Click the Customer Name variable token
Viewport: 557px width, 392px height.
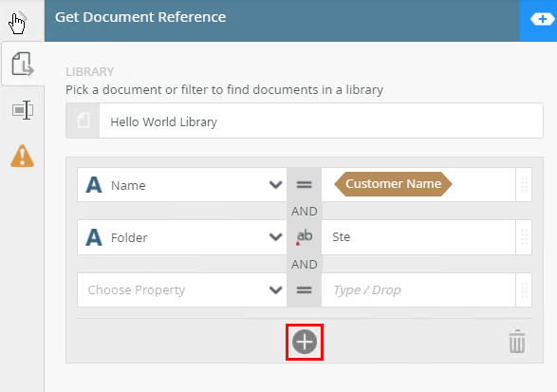coord(393,184)
